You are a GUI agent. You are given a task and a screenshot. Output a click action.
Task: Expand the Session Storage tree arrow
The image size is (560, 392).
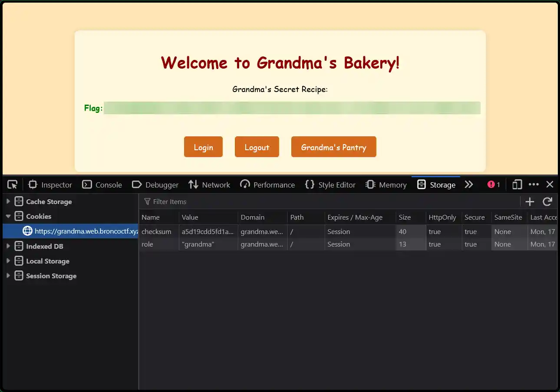click(x=8, y=276)
